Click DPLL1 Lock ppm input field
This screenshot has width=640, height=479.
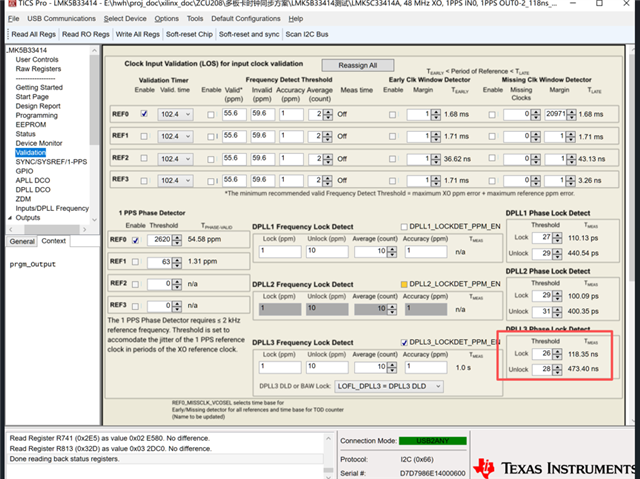click(x=280, y=251)
